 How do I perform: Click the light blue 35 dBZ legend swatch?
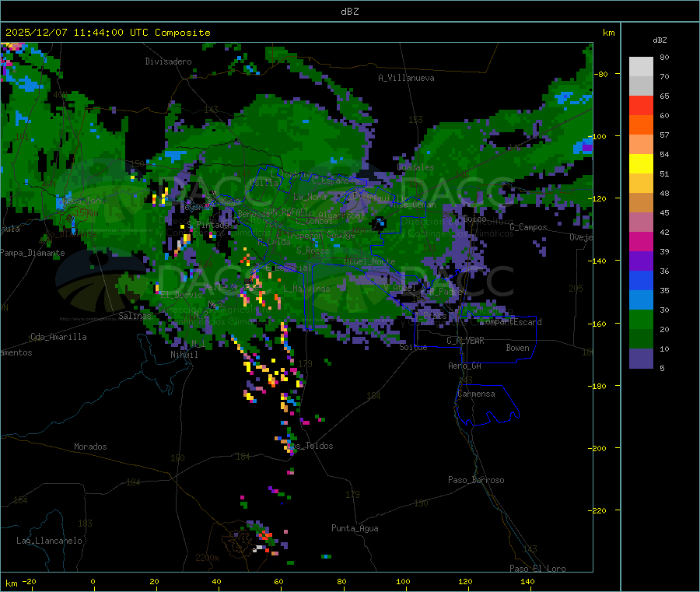tap(641, 300)
